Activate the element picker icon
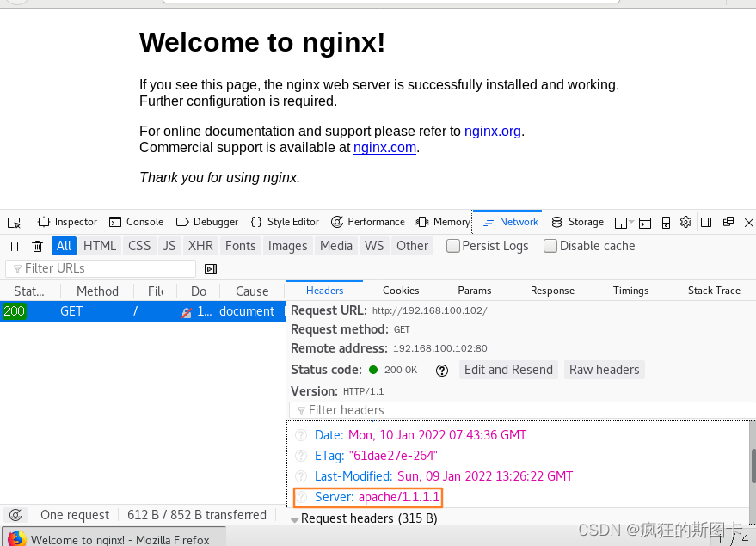756x546 pixels. 14,222
